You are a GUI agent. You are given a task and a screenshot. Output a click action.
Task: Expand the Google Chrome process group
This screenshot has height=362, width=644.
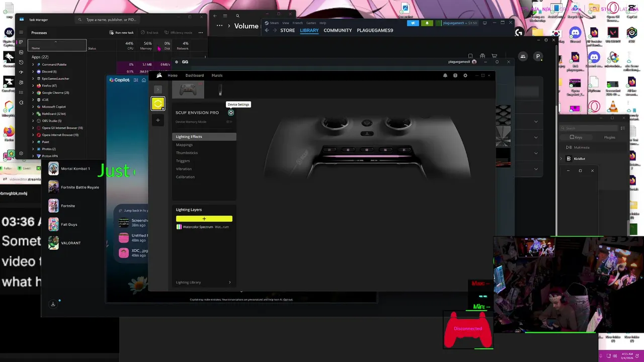click(x=33, y=93)
